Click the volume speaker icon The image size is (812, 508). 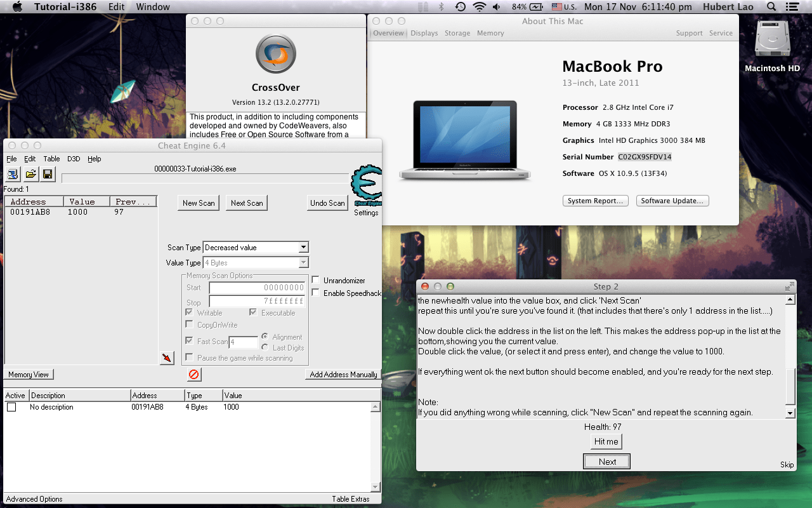(x=497, y=6)
